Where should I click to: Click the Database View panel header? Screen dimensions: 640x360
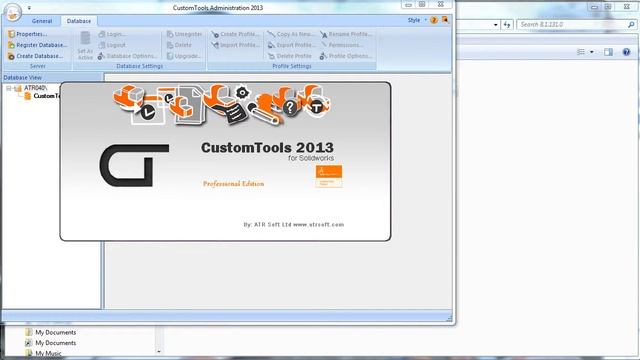click(x=52, y=77)
